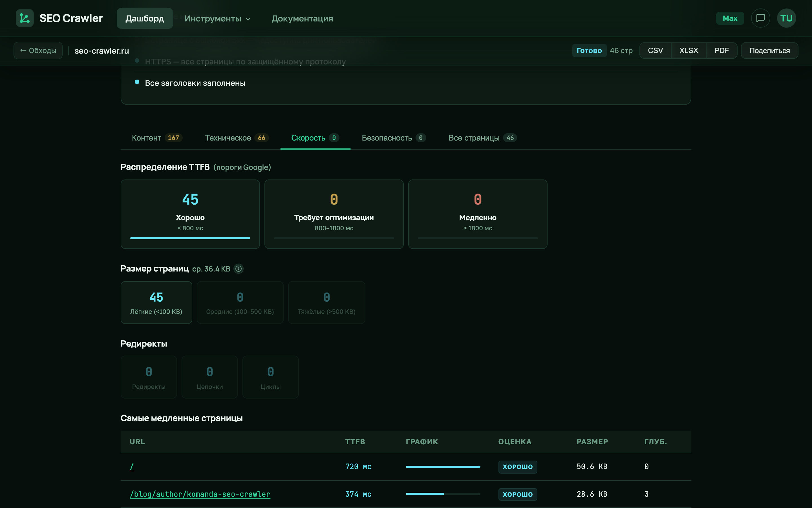The image size is (812, 508).
Task: Click the ср. 36.4 KB average label
Action: [211, 269]
